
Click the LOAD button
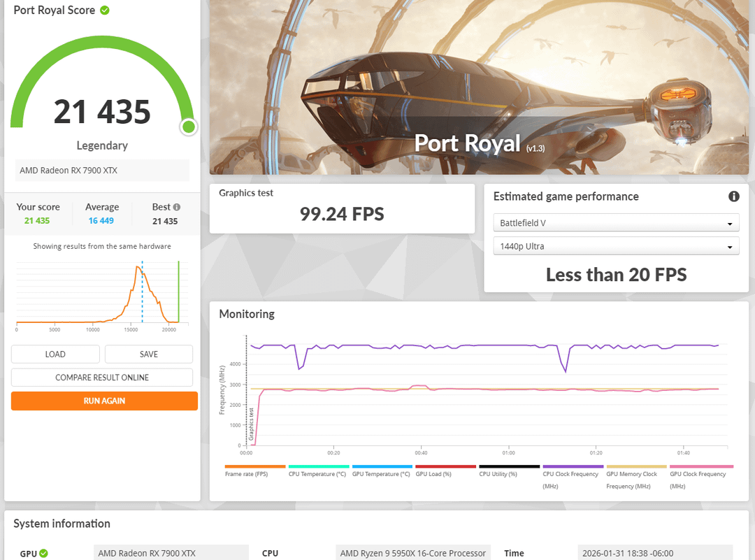pyautogui.click(x=55, y=354)
